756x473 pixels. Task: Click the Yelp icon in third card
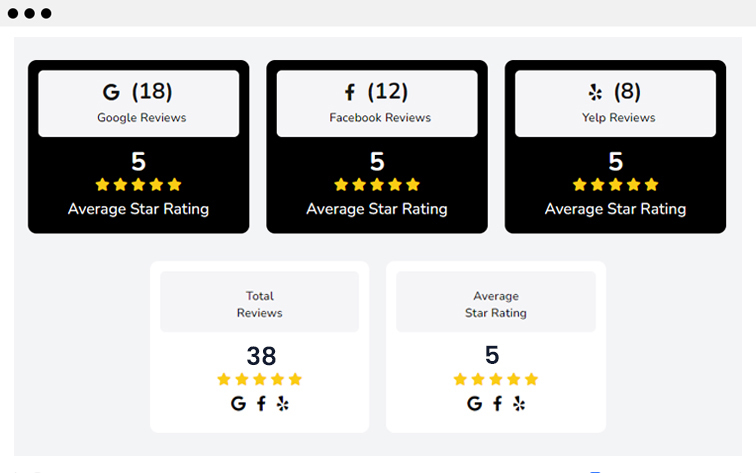(595, 92)
